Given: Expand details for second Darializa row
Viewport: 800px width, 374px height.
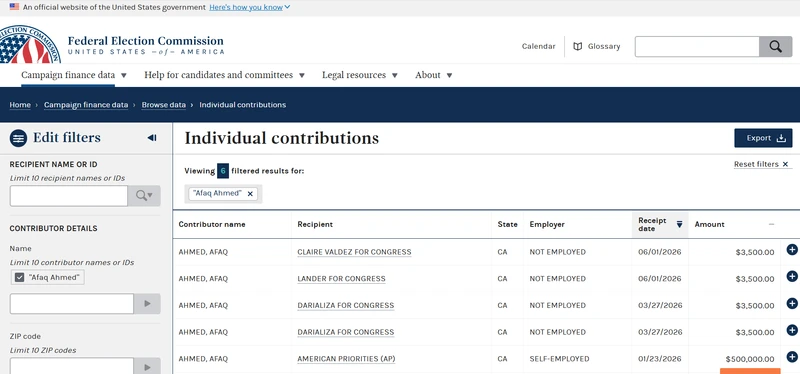Looking at the screenshot, I should tap(792, 330).
